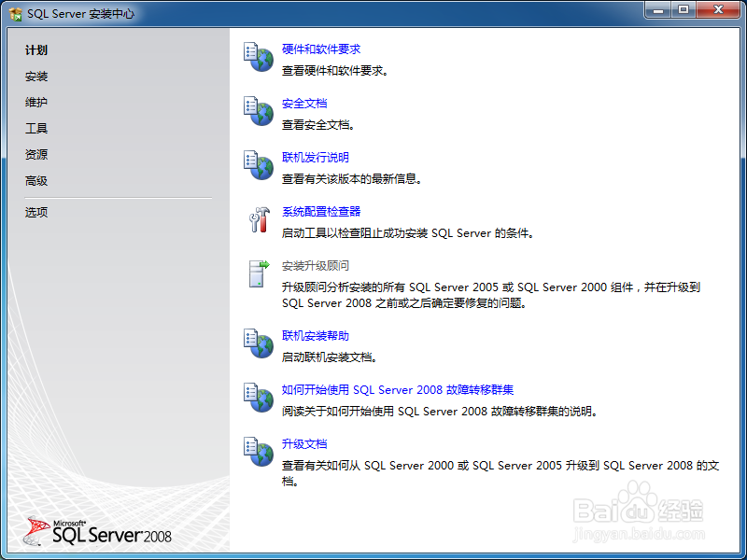Click the installer icon in the title bar
The width and height of the screenshot is (747, 560).
[x=13, y=9]
